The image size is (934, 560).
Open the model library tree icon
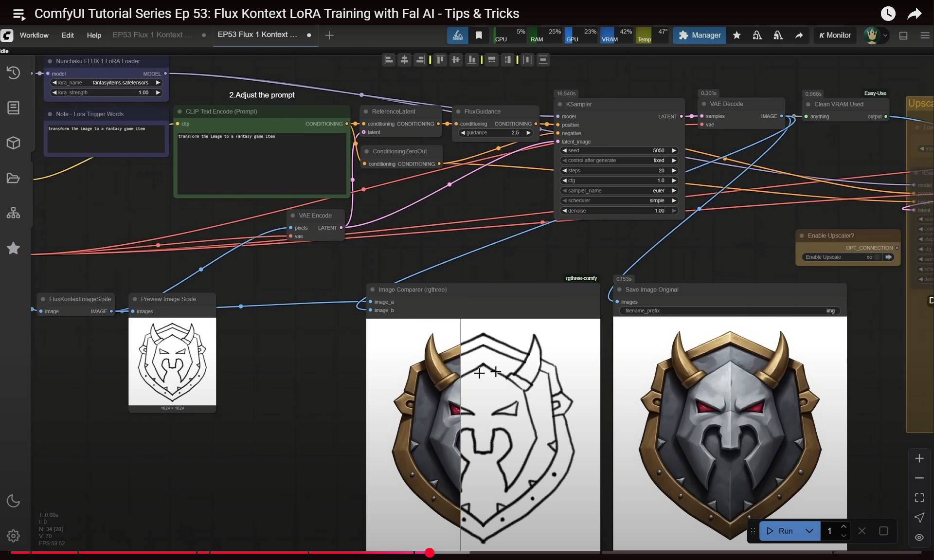(13, 213)
